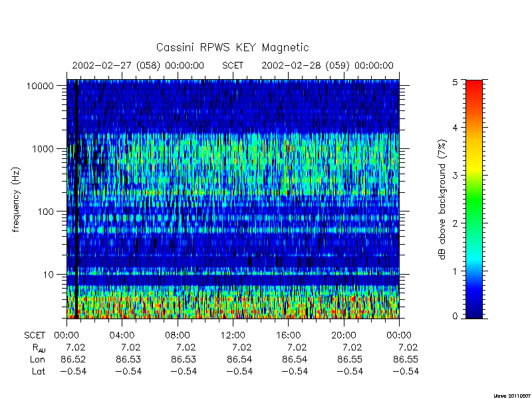Click the color scale bar

pos(474,199)
